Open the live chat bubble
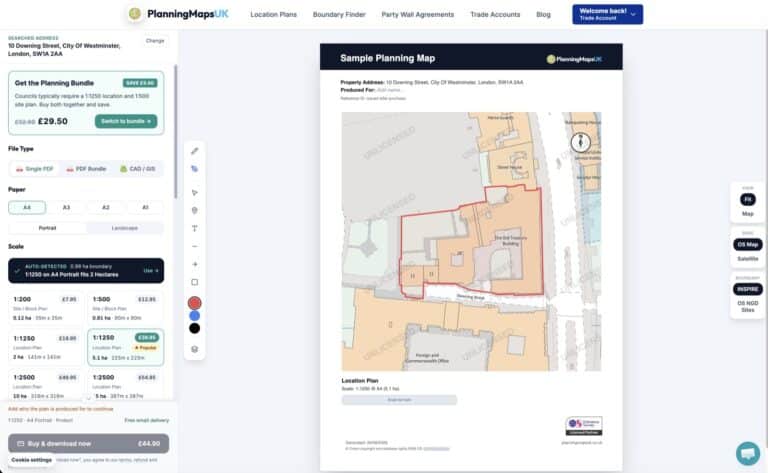The image size is (768, 473). (747, 453)
